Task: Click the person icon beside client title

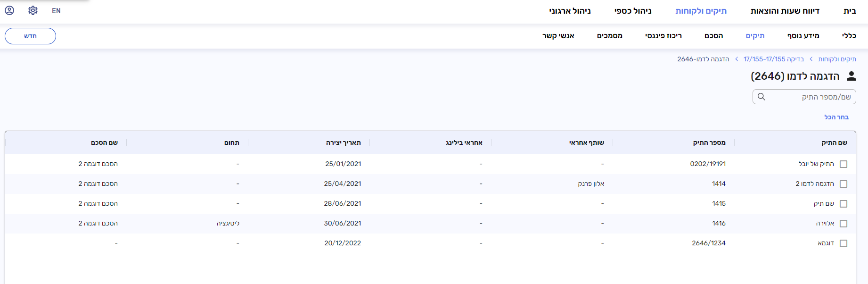Action: [851, 76]
